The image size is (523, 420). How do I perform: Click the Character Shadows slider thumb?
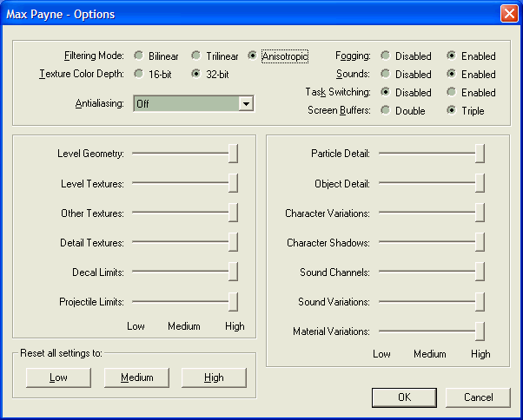480,242
